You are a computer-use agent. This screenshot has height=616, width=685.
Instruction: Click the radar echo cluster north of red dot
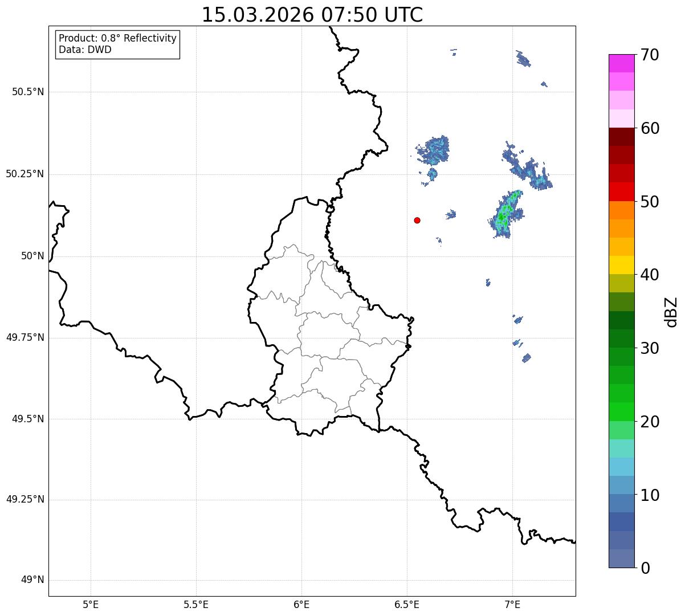434,150
